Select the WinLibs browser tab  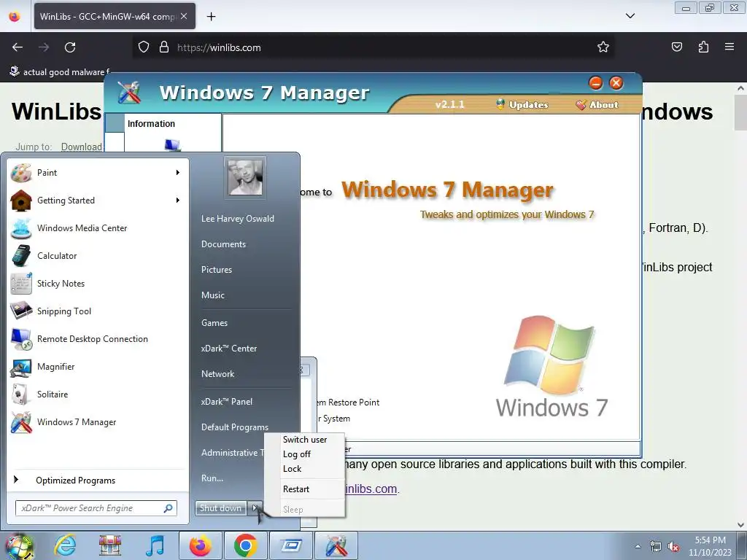pyautogui.click(x=115, y=16)
